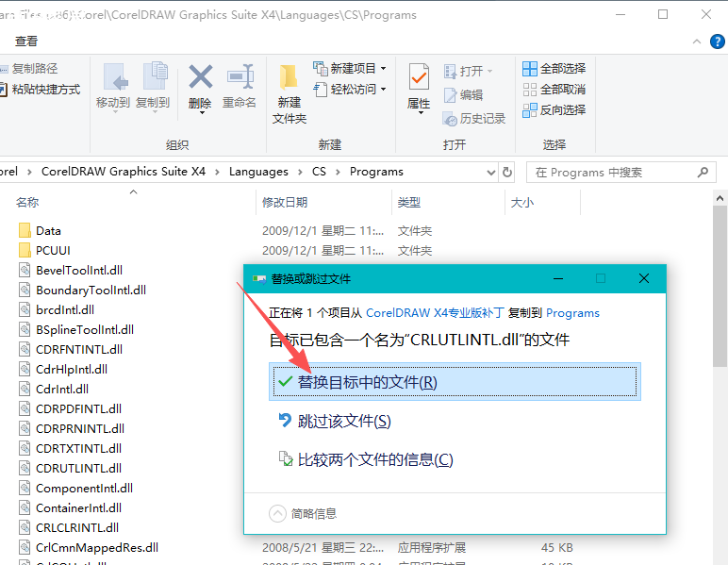Expand the chevron after CS in breadcrumb
The image size is (728, 565).
click(338, 173)
